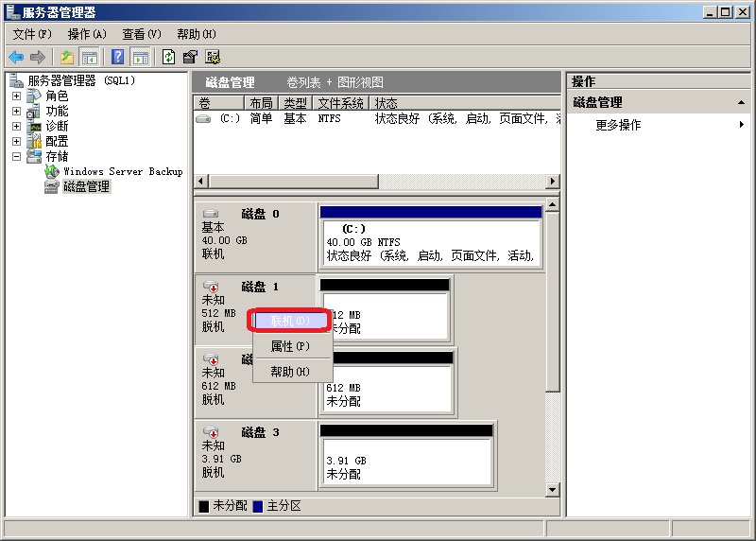Click the blue help question mark icon
The width and height of the screenshot is (756, 541).
coord(117,57)
